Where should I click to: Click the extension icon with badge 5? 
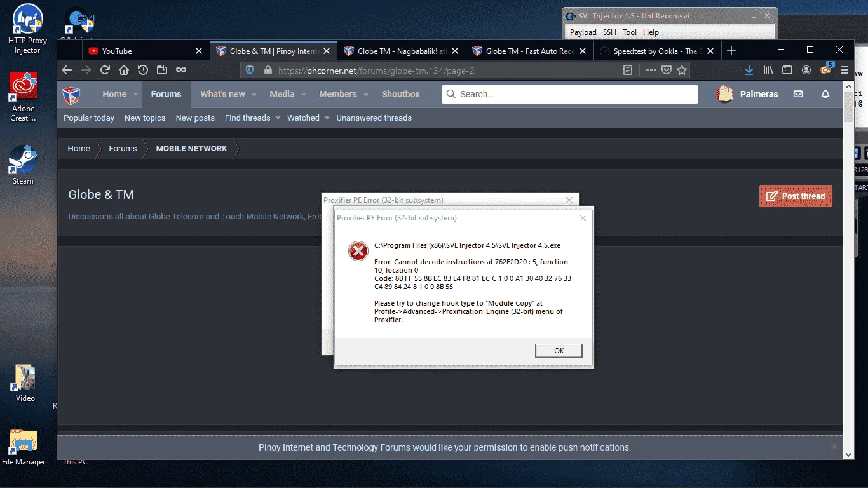point(827,69)
